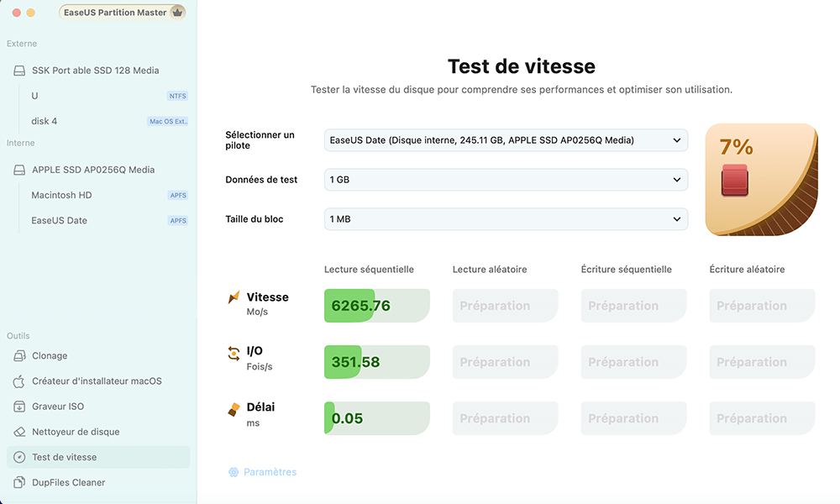Image resolution: width=840 pixels, height=504 pixels.
Task: Click the Interne section label
Action: [x=20, y=143]
